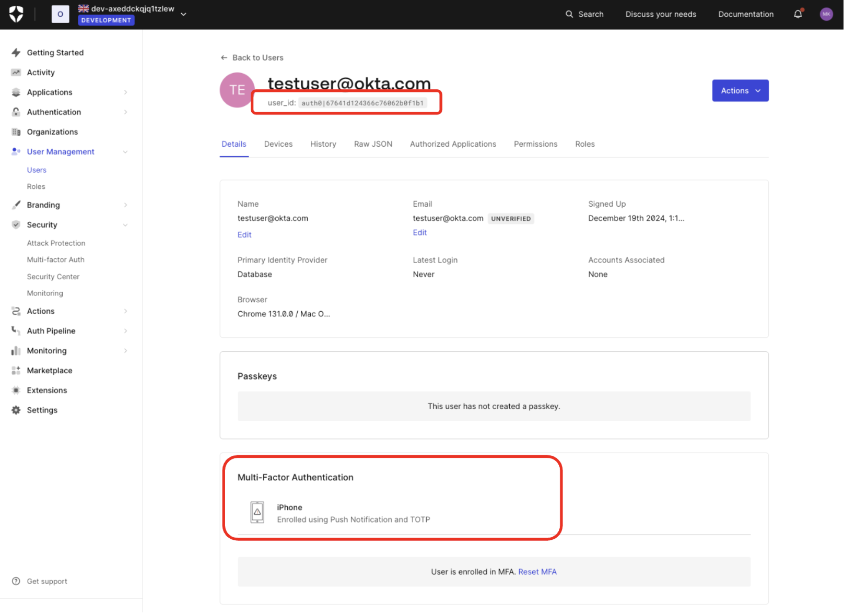This screenshot has height=616, width=844.
Task: Expand the Auth Pipeline section
Action: [125, 331]
